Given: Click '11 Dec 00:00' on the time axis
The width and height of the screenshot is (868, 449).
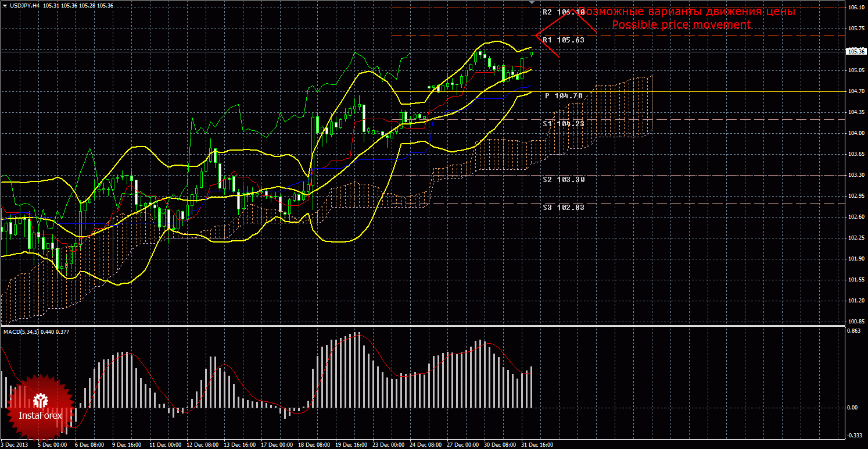Looking at the screenshot, I should pos(165,445).
